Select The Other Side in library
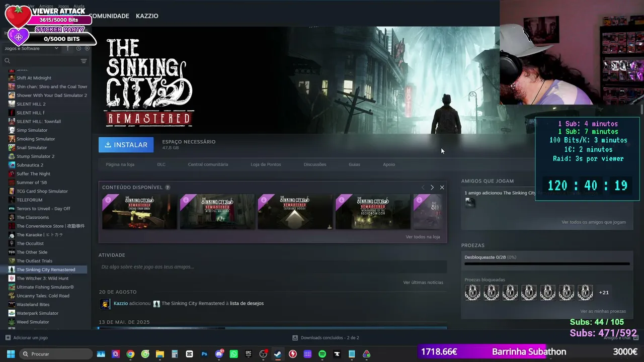The image size is (644, 362). pos(32,252)
